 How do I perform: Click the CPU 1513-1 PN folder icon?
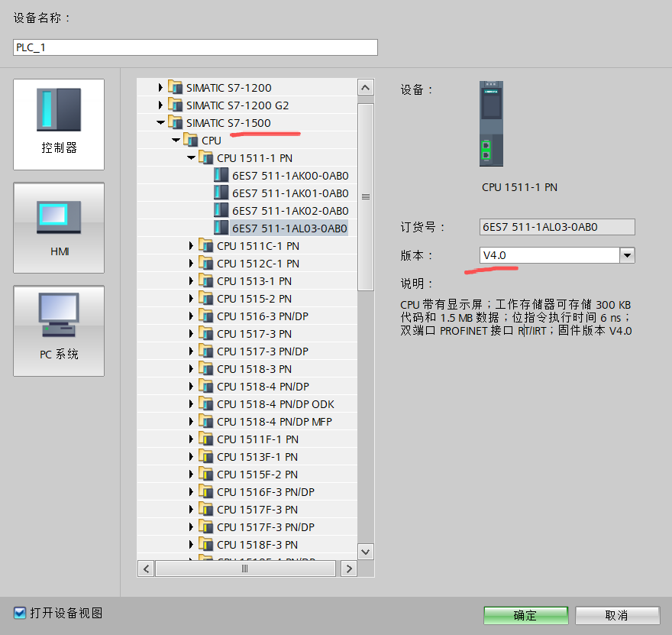click(x=205, y=281)
